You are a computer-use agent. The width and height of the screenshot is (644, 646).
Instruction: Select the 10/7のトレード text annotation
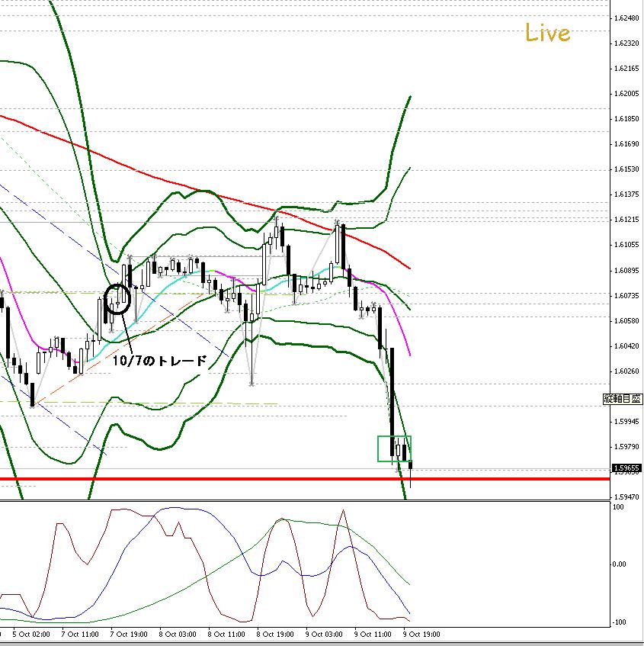coord(160,361)
